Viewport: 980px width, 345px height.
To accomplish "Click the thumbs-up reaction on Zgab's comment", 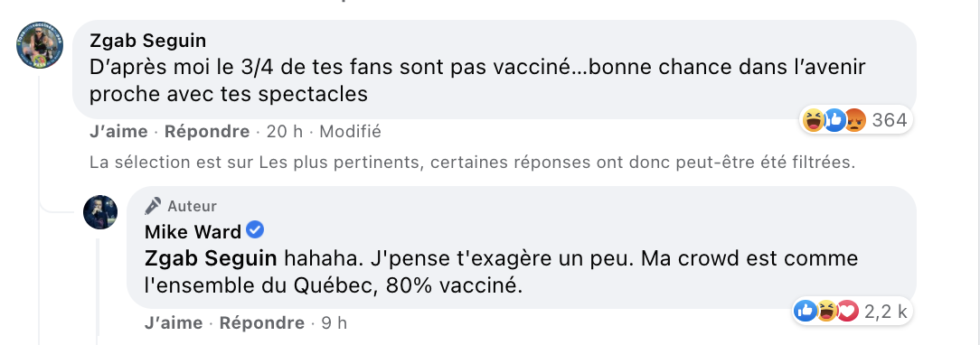I will [x=834, y=120].
